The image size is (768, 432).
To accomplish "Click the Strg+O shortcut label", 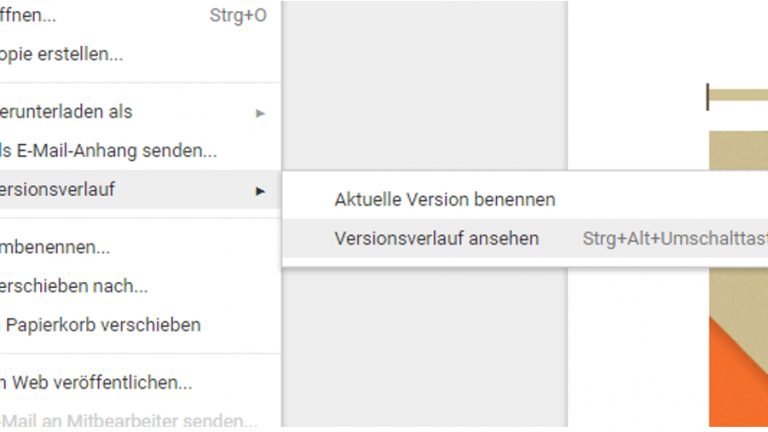I will point(238,16).
